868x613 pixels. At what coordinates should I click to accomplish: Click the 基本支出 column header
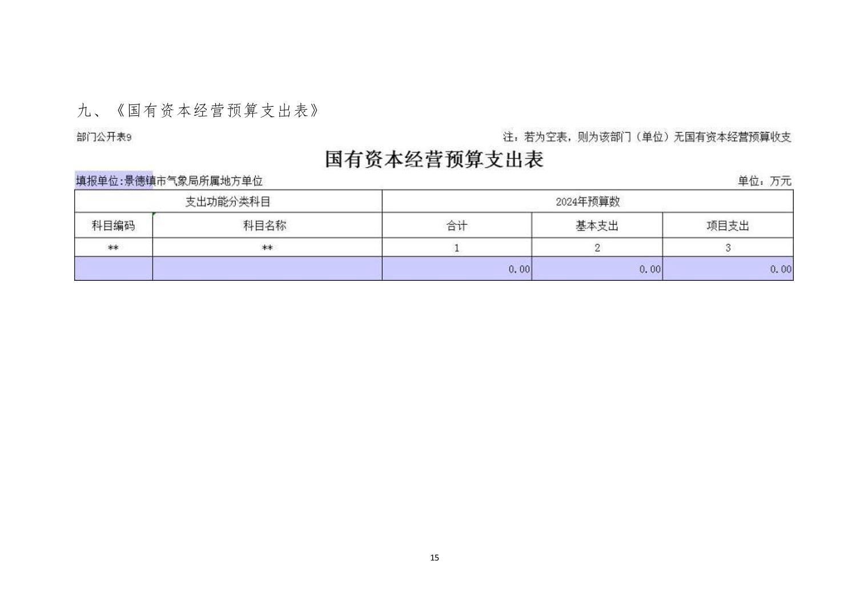596,225
